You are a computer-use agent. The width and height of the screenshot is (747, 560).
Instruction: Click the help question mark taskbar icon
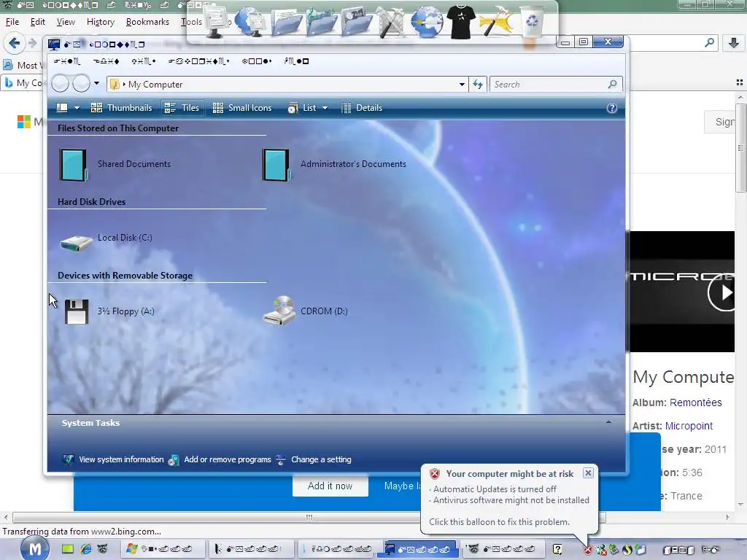(557, 550)
